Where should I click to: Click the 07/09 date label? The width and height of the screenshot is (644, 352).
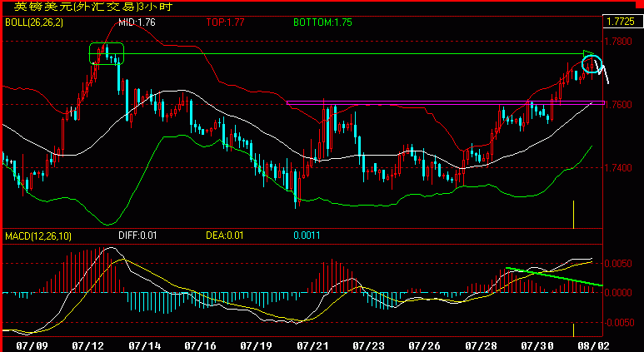(31, 345)
